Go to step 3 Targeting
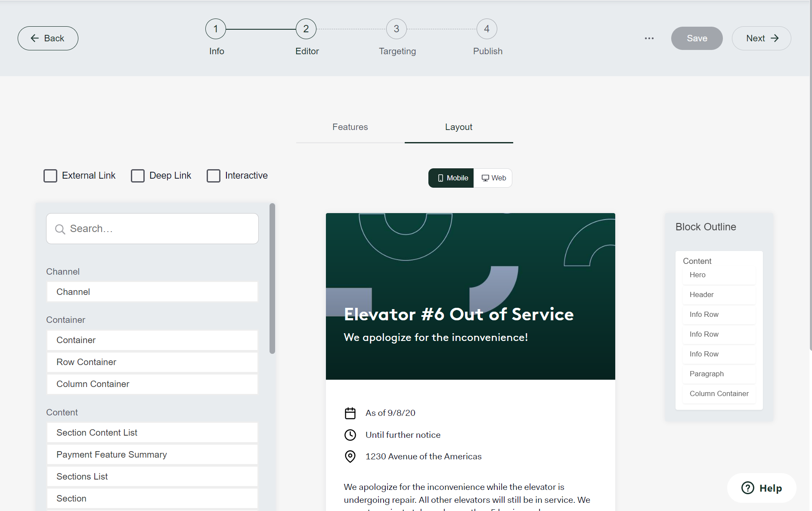Image resolution: width=812 pixels, height=511 pixels. [396, 29]
